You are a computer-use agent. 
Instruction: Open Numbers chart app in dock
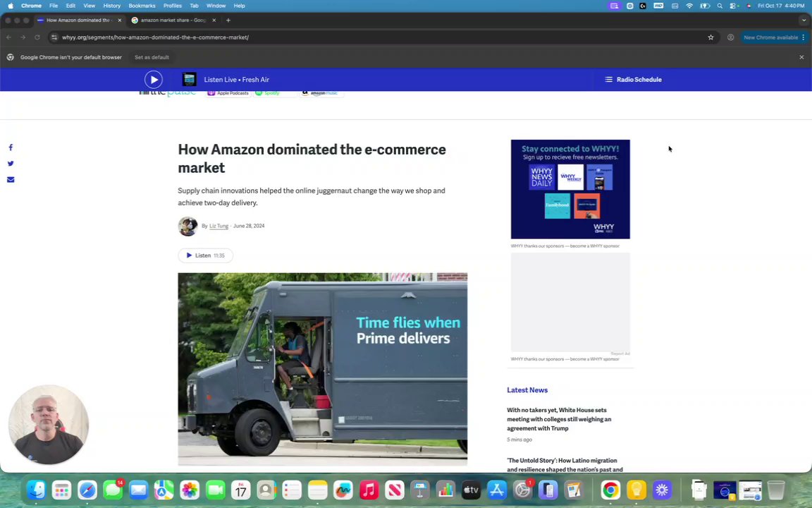tap(445, 490)
